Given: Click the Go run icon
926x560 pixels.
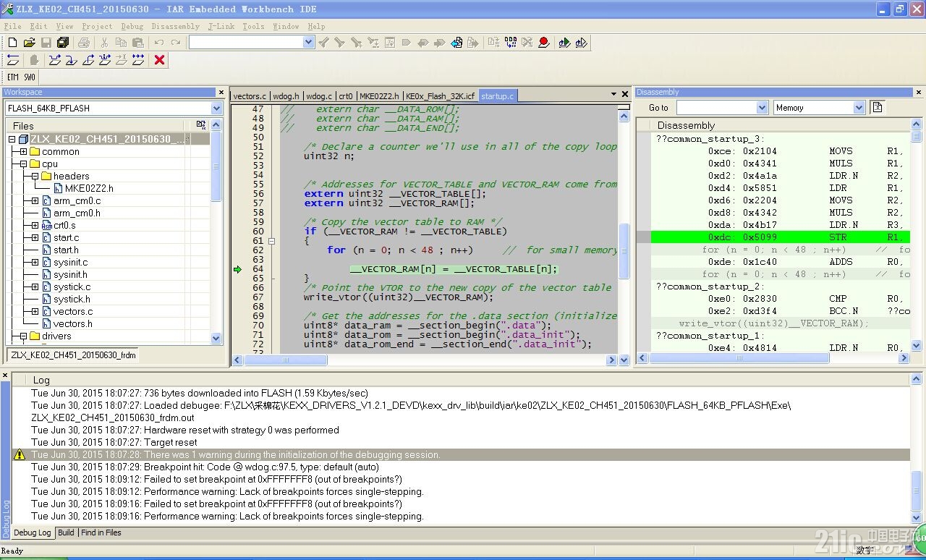Looking at the screenshot, I should [138, 60].
